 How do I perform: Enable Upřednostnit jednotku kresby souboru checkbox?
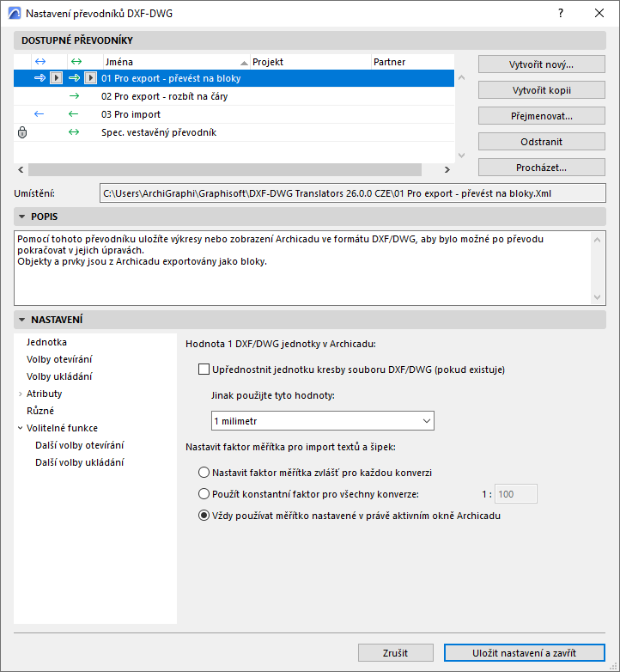[204, 369]
